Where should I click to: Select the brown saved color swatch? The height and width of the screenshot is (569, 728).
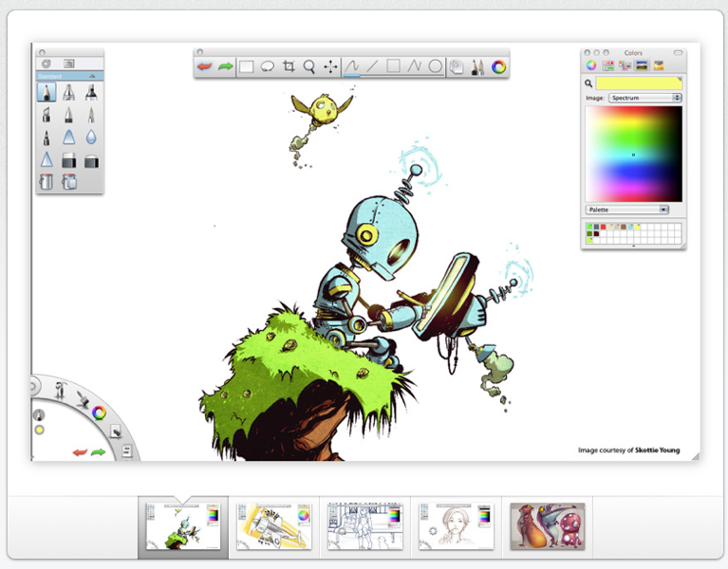tap(624, 227)
